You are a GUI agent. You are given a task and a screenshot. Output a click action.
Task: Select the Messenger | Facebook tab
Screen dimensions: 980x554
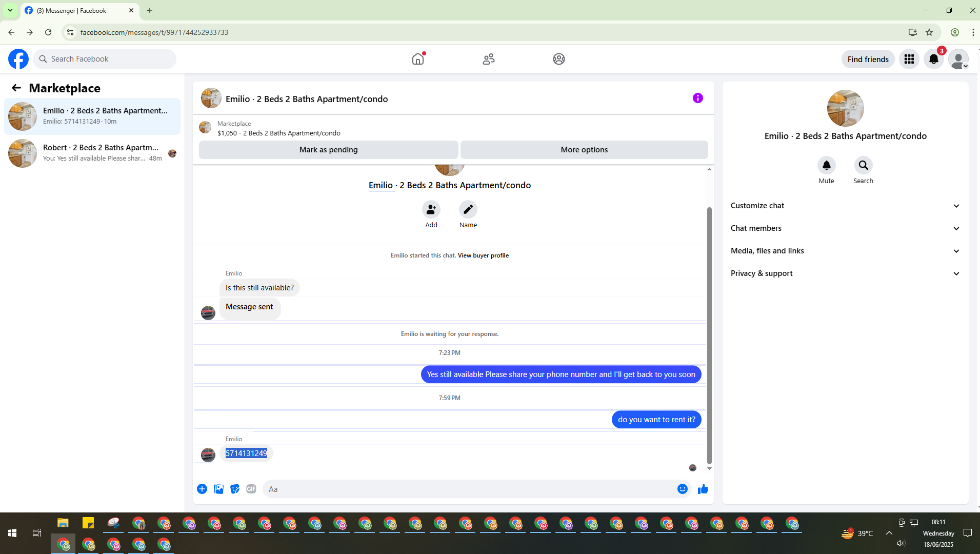point(79,10)
